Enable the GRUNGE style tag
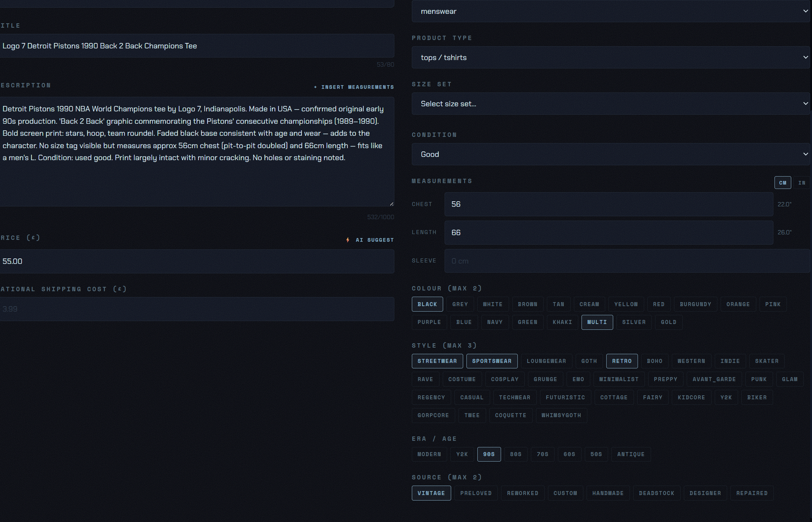 pyautogui.click(x=545, y=379)
